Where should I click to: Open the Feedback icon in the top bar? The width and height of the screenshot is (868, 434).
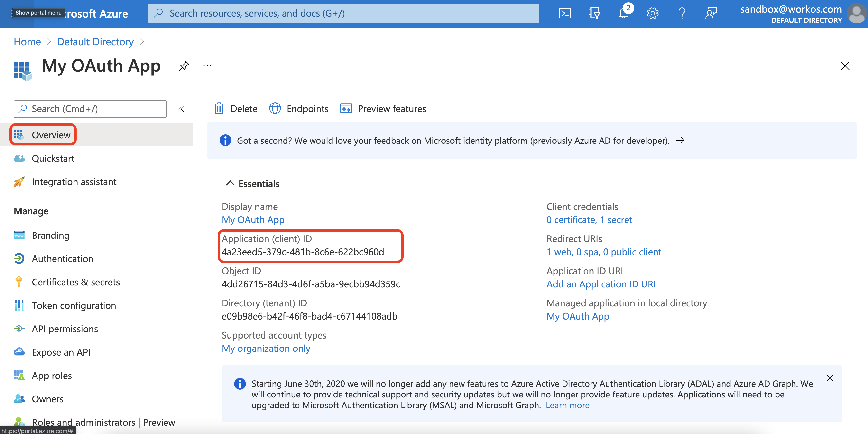pyautogui.click(x=711, y=13)
